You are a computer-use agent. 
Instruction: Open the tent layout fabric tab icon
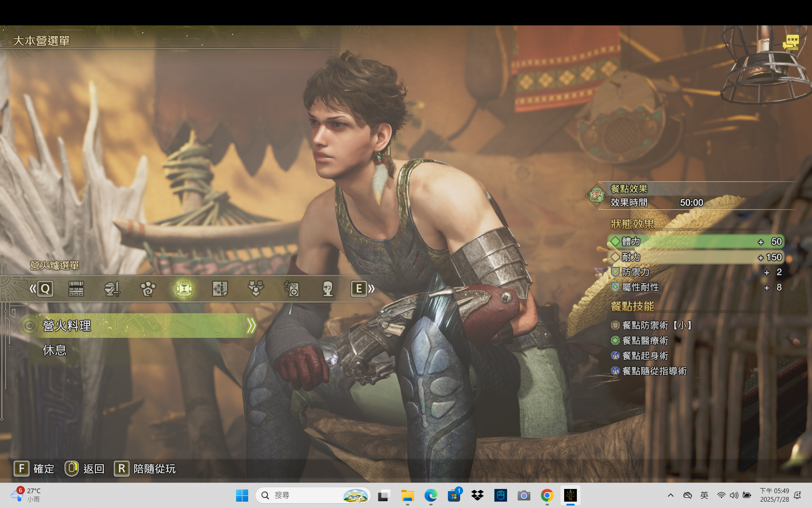coord(220,289)
